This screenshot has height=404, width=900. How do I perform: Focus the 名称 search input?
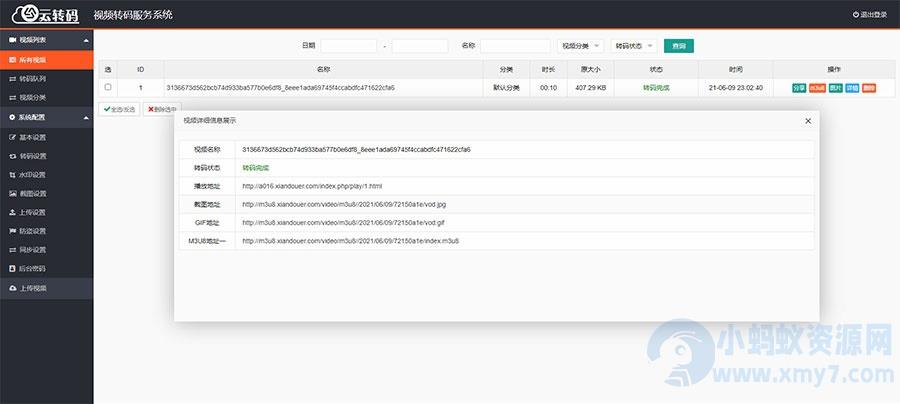point(515,46)
